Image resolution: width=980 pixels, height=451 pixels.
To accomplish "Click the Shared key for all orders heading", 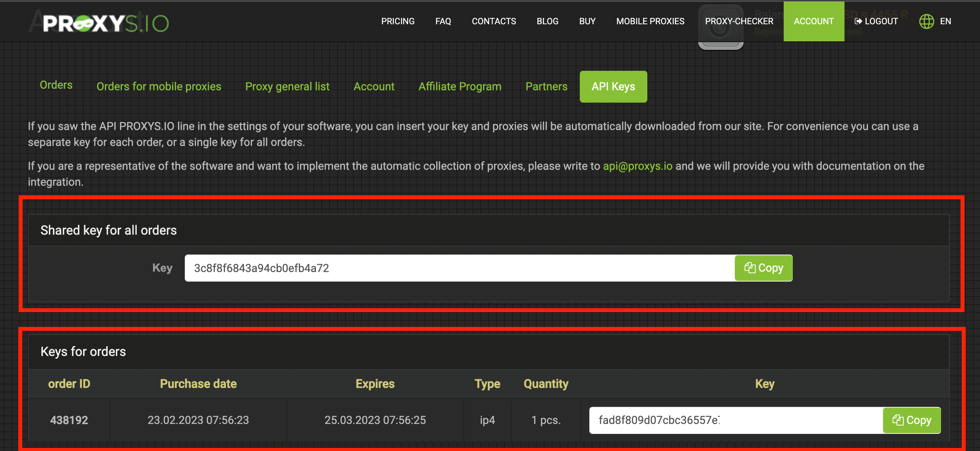I will tap(108, 230).
